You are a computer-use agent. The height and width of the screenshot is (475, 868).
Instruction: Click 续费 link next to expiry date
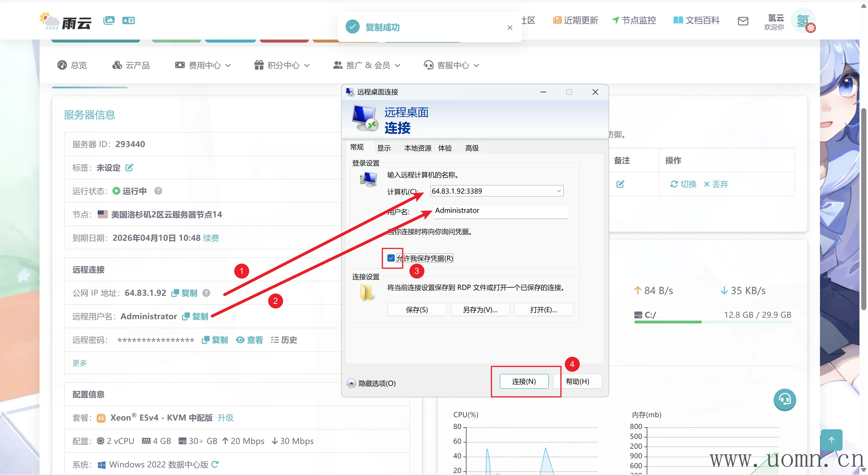click(211, 238)
